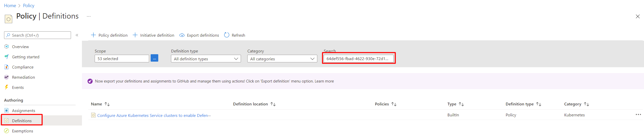Sort by the Name column

(x=101, y=104)
